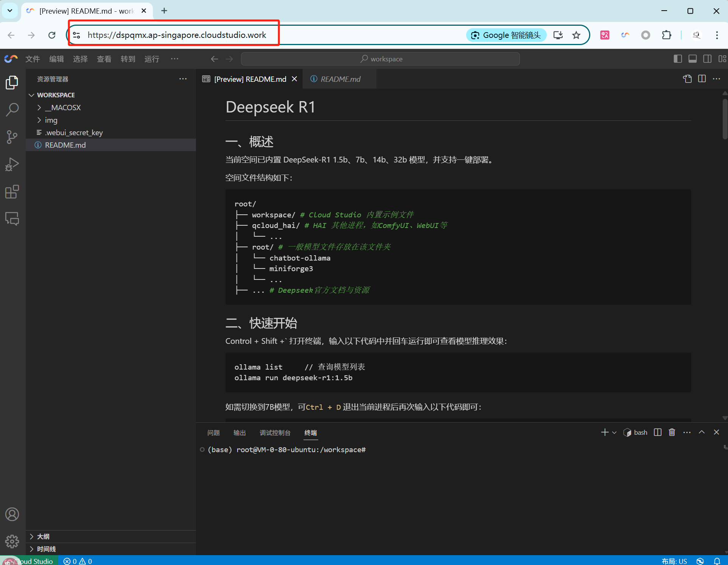Toggle the primary sidebar layout icon
Screen dimensions: 728x565
678,59
